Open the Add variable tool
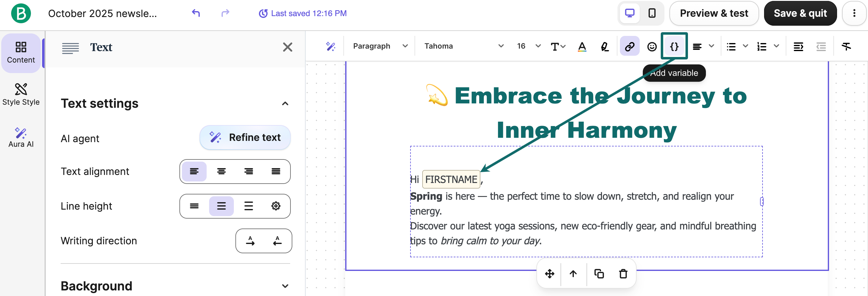This screenshot has width=868, height=296. click(x=674, y=46)
